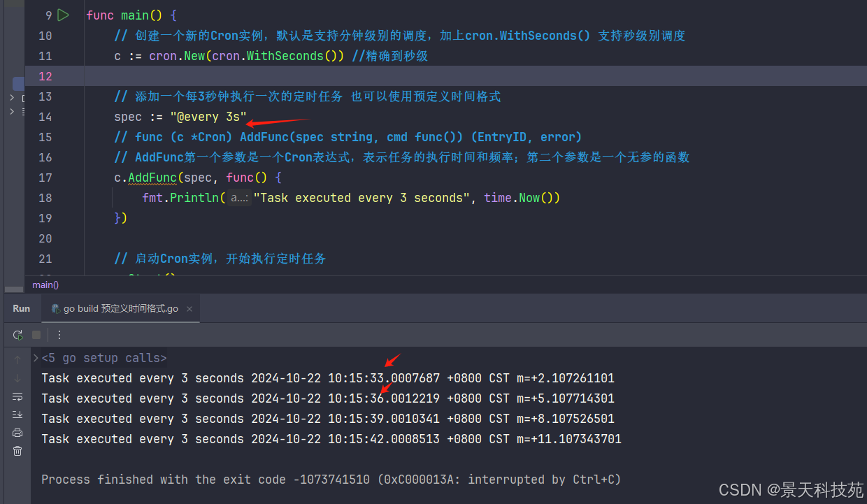The image size is (867, 504).
Task: Click the output line ending m=+5.107714301
Action: 328,398
